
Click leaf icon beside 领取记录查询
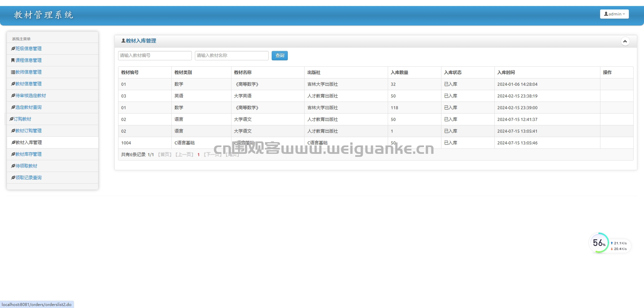tap(13, 178)
